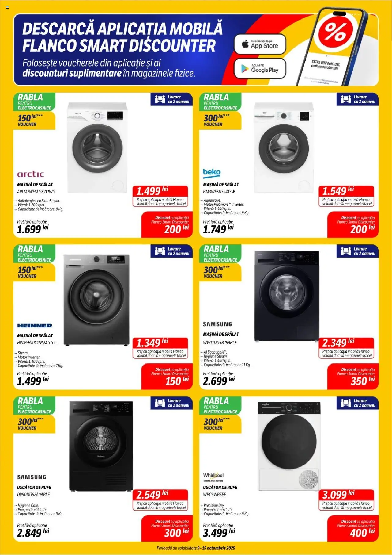The height and width of the screenshot is (555, 392).
Task: Click the Whirlpool dryer delivery icon
Action: coord(358,403)
